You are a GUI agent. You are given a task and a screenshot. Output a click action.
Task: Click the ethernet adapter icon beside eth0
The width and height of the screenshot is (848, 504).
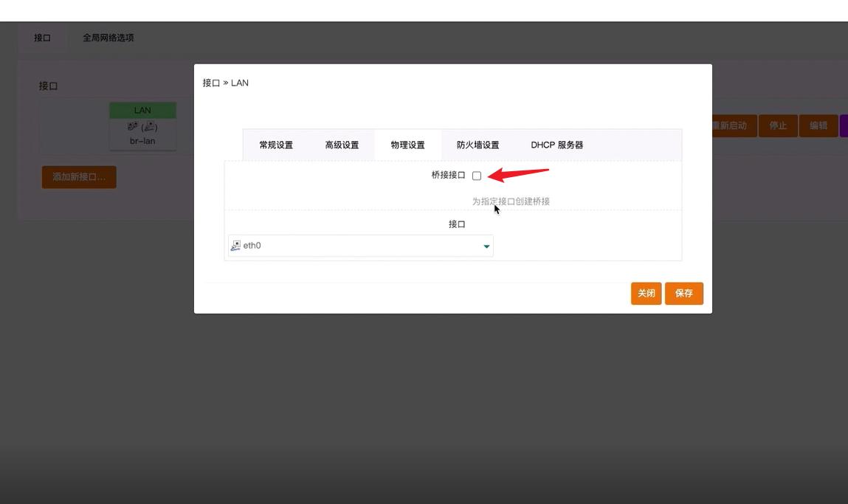pyautogui.click(x=237, y=244)
